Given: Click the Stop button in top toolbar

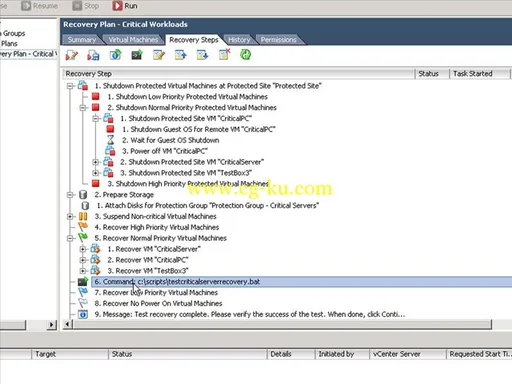Looking at the screenshot, I should tap(85, 6).
